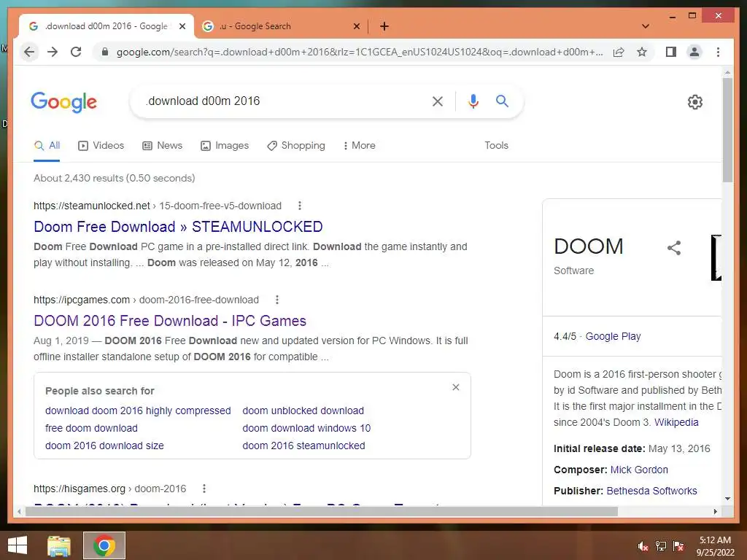This screenshot has height=560, width=747.
Task: Clear the search query with the X
Action: (438, 101)
